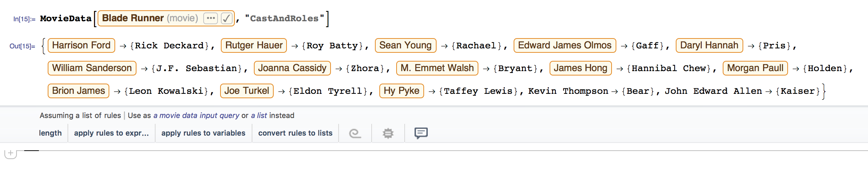Click the Eldon Tyrell role text

pos(328,91)
